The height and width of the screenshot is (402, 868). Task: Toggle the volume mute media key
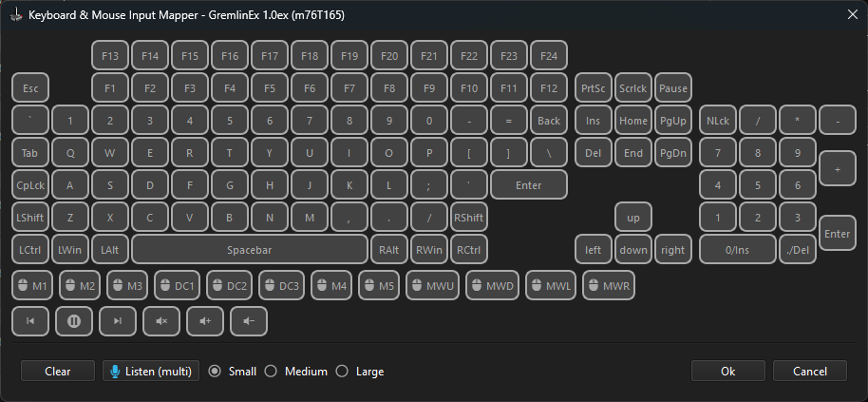(x=161, y=321)
